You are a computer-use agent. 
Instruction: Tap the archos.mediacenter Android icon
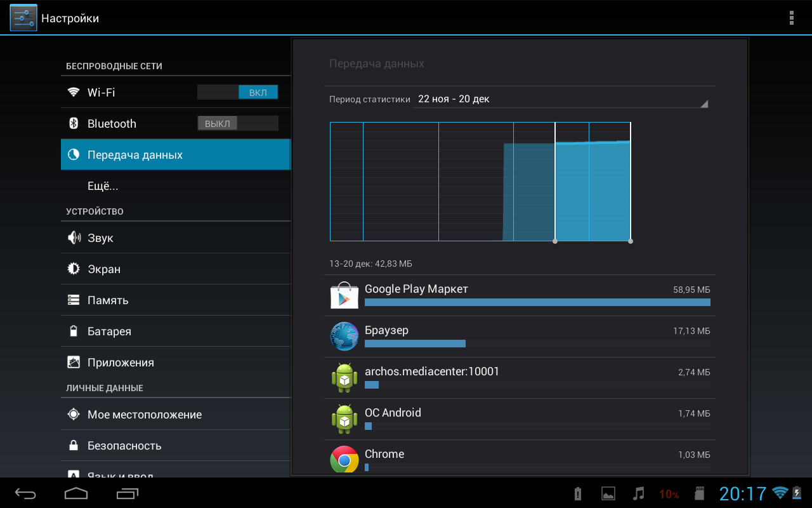coord(344,378)
